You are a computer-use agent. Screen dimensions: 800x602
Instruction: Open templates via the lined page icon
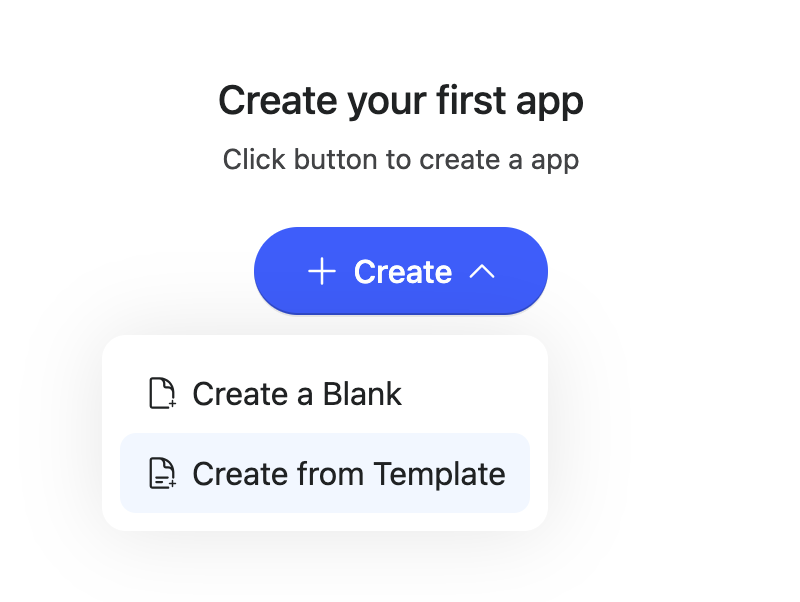pos(162,473)
